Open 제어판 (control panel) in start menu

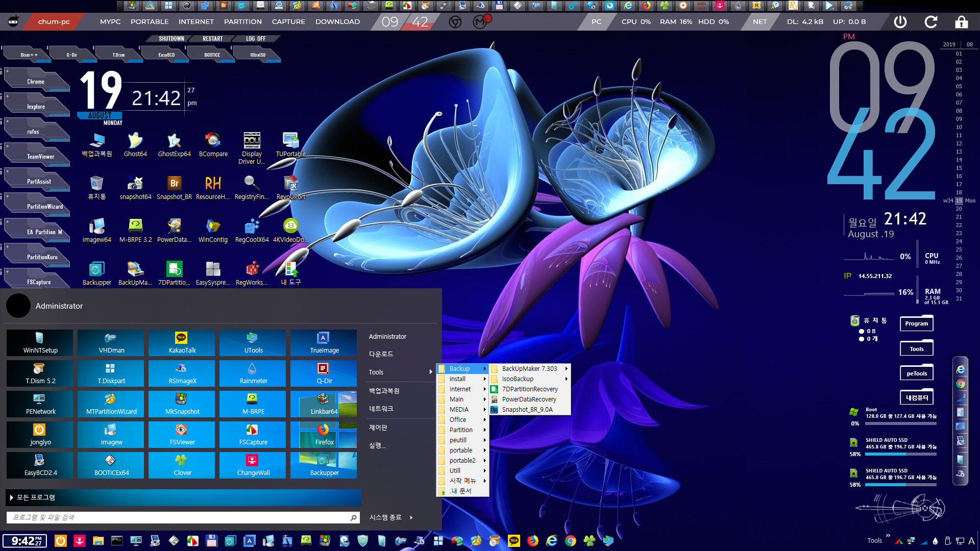point(378,428)
